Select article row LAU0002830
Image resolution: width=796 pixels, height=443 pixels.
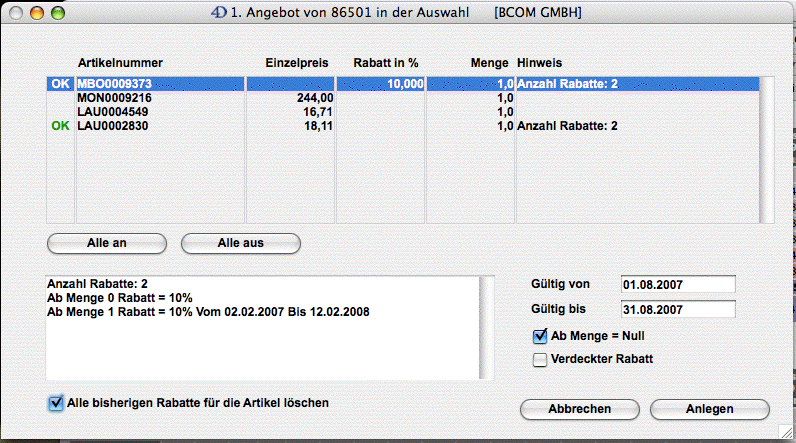click(x=160, y=127)
